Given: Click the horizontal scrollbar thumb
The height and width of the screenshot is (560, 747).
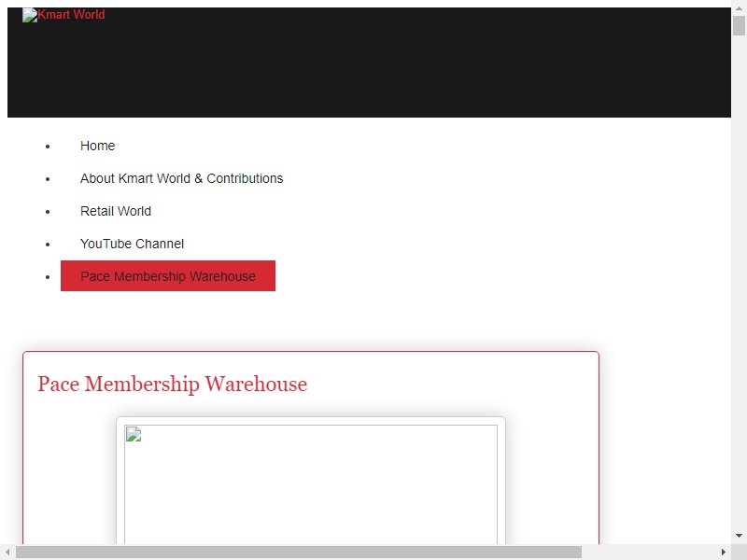Looking at the screenshot, I should pos(299,553).
